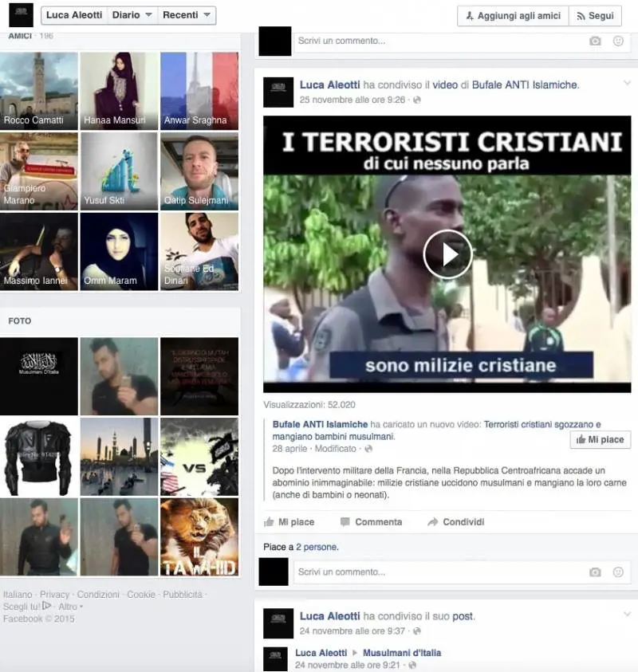Open the black armored jacket photo
638x672 pixels.
coord(39,457)
